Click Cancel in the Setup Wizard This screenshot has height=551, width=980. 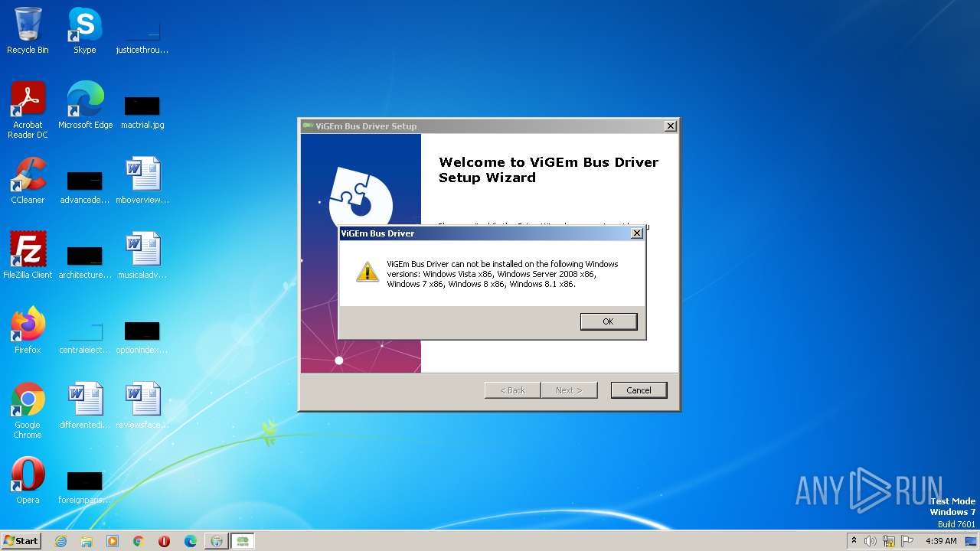pos(639,390)
